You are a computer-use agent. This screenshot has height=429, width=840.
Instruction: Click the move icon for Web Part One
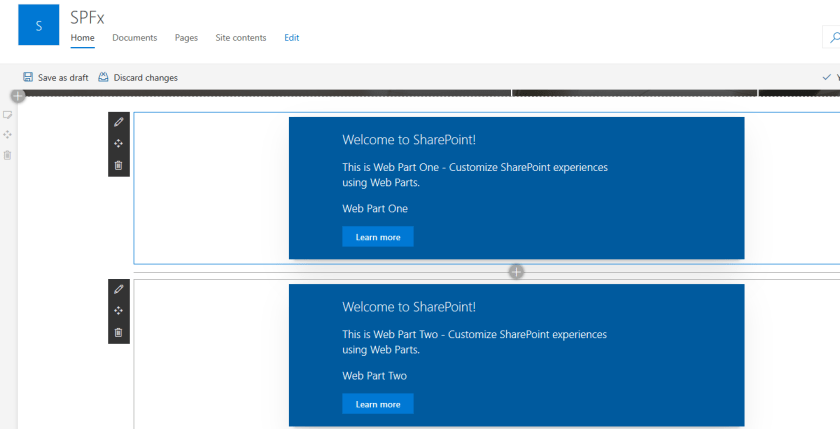[119, 144]
